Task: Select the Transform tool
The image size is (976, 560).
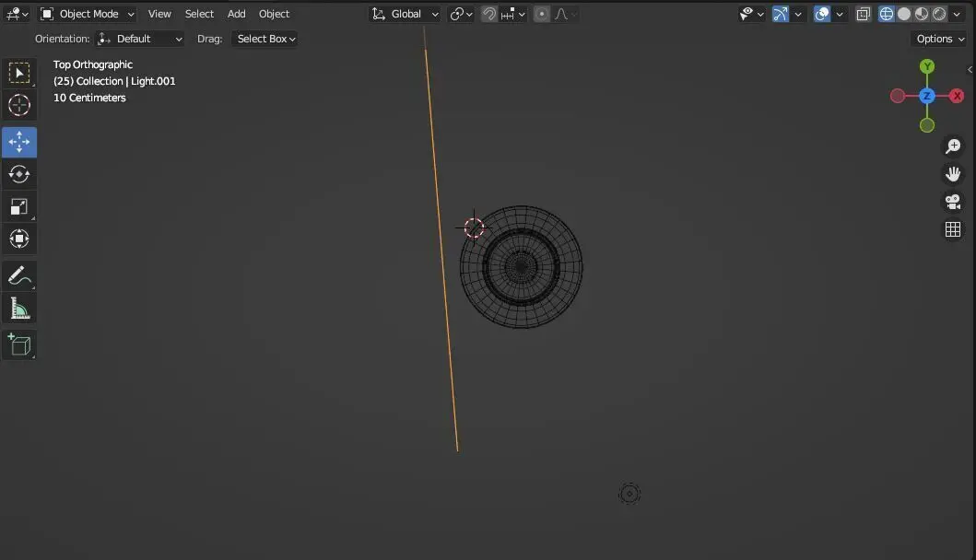Action: click(19, 239)
